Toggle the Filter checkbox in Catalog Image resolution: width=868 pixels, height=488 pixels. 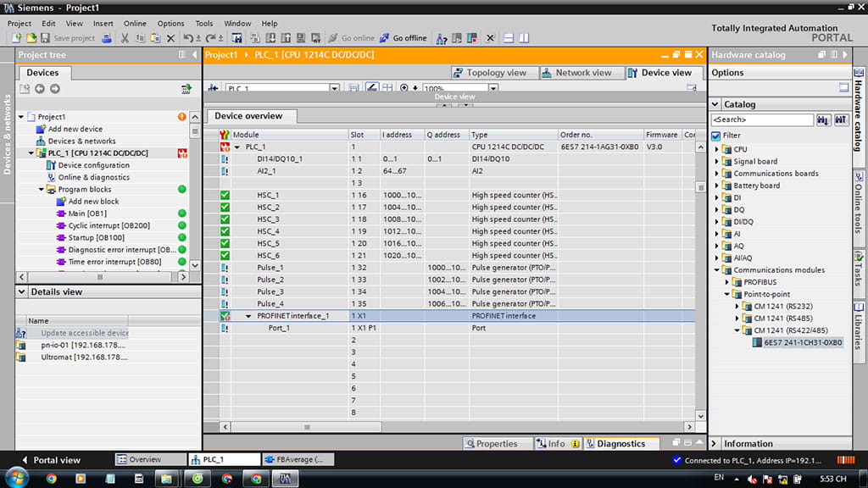(716, 136)
